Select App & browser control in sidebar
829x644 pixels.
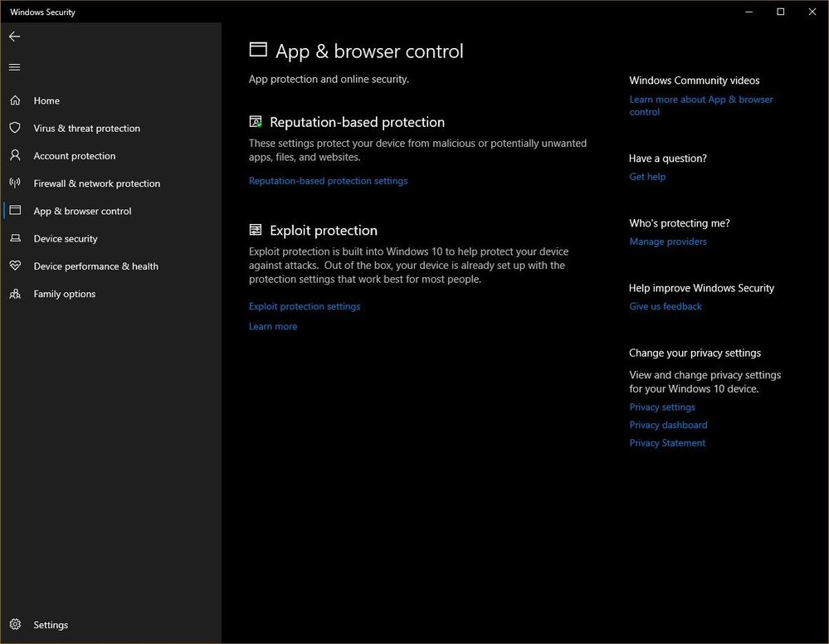110,211
